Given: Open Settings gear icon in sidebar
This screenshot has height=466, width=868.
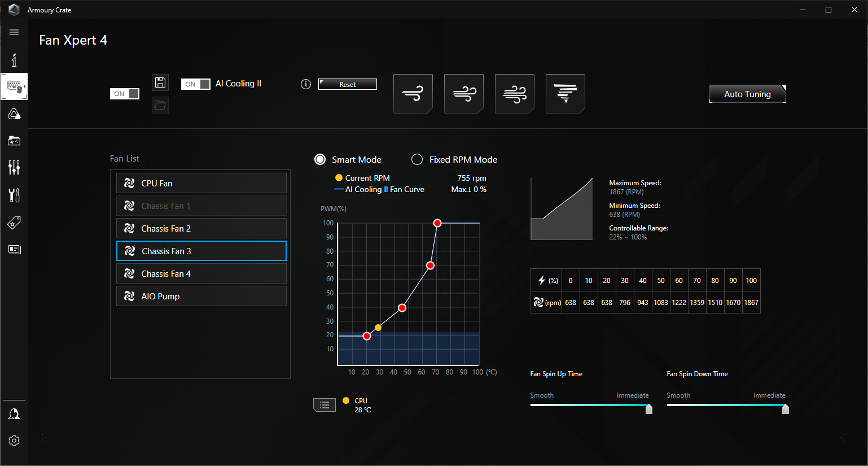Looking at the screenshot, I should (x=14, y=441).
